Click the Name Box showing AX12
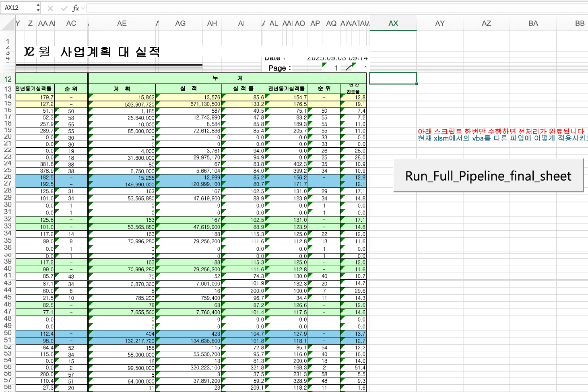The height and width of the screenshot is (392, 588). [18, 8]
